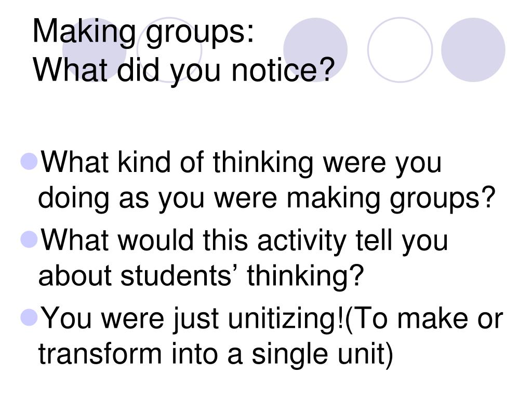Click the bullet before 'What would this activity'
The width and height of the screenshot is (532, 399).
click(29, 239)
